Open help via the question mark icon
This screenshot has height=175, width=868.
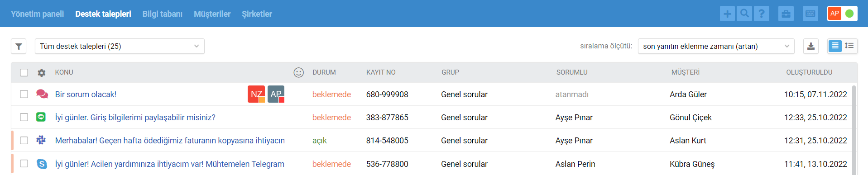pos(762,14)
